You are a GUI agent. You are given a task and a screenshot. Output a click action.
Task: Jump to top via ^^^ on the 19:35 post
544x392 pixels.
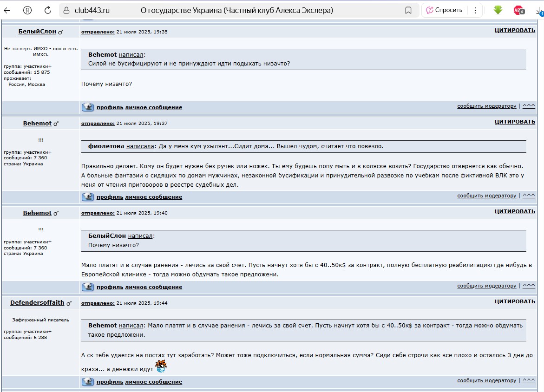pyautogui.click(x=529, y=105)
